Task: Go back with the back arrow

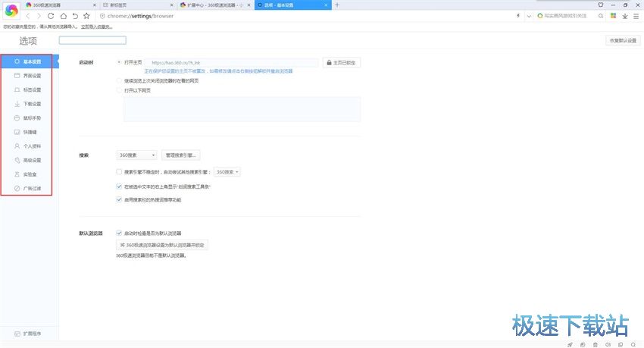Action: coord(27,16)
